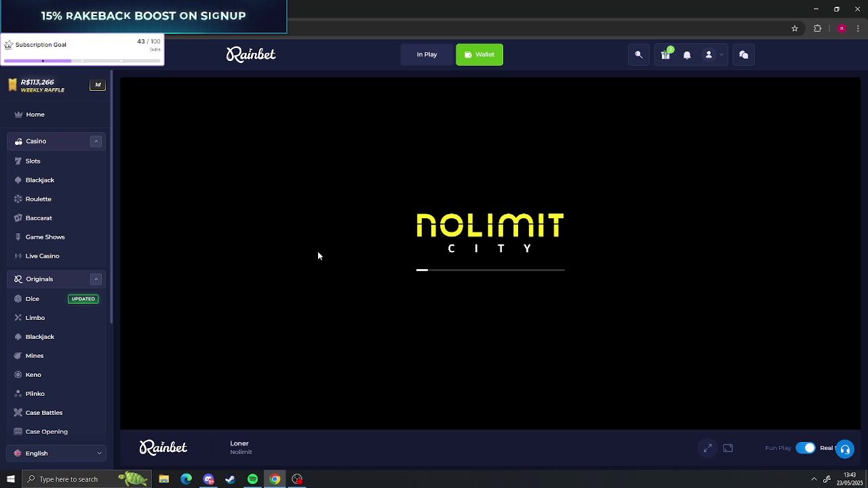
Task: Click the Windows taskbar search box
Action: pyautogui.click(x=86, y=479)
